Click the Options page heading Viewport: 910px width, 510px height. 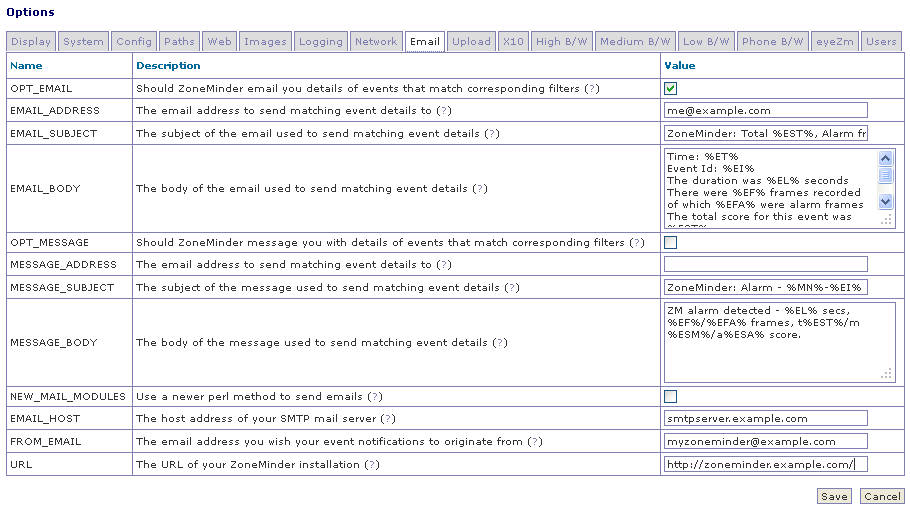(x=30, y=12)
